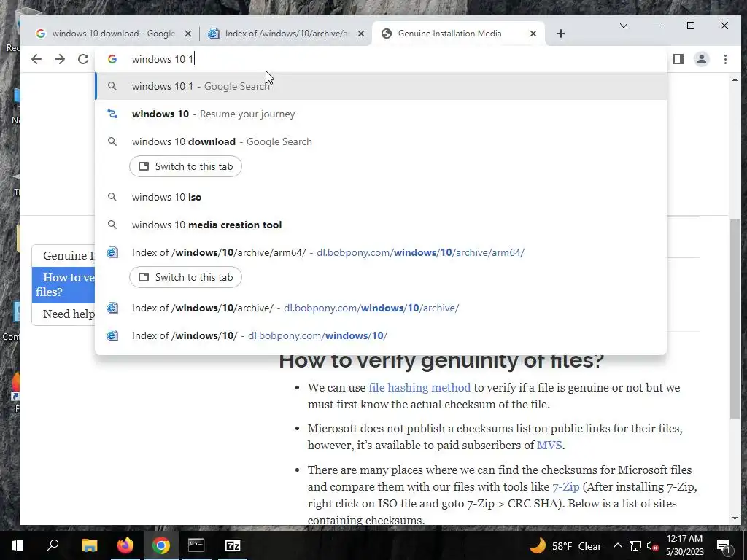The height and width of the screenshot is (560, 747).
Task: Open the clock showing 12:17 AM
Action: pyautogui.click(x=684, y=545)
